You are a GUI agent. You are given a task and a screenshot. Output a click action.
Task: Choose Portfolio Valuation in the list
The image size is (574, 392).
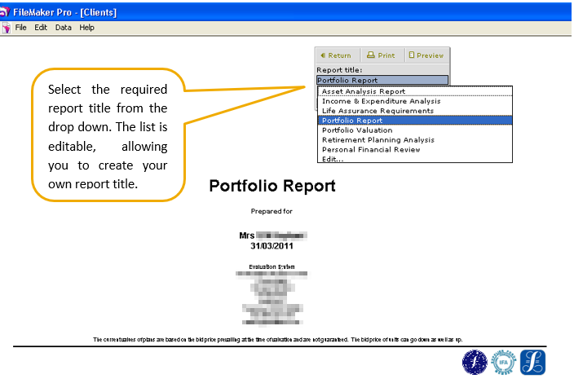pyautogui.click(x=415, y=130)
